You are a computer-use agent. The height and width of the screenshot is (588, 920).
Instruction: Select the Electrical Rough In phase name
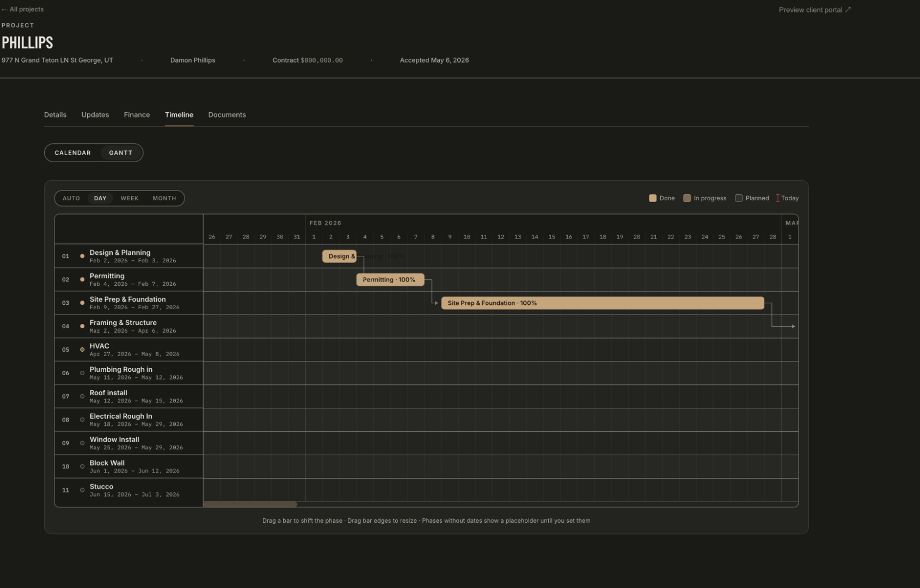coord(121,416)
